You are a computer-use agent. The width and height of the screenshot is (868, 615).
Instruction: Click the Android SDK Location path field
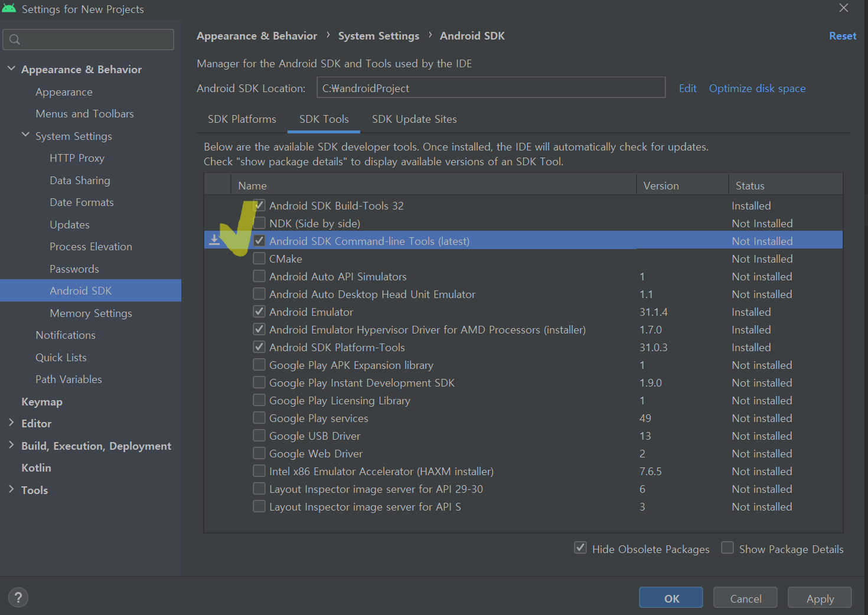[x=490, y=88]
